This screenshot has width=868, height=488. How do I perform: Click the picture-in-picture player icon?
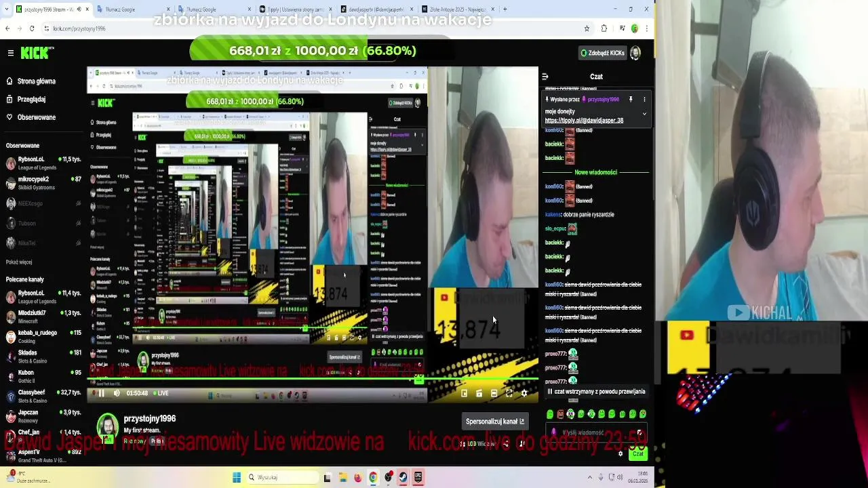coord(465,393)
